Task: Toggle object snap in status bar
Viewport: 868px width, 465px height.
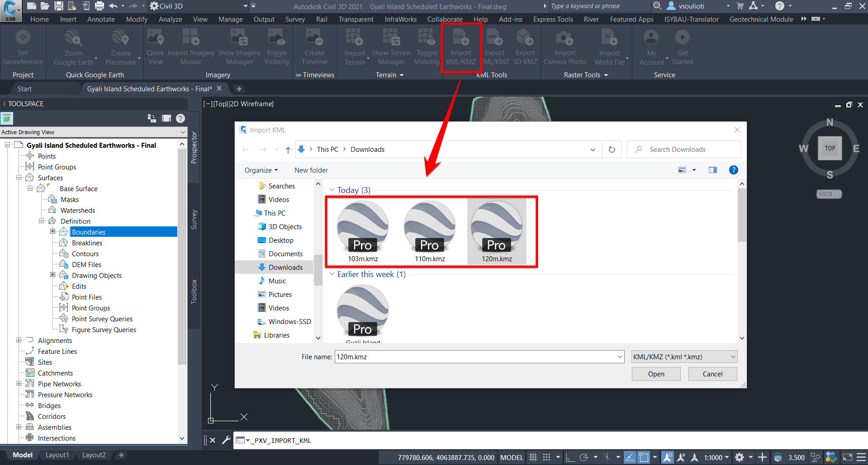Action: (x=644, y=457)
